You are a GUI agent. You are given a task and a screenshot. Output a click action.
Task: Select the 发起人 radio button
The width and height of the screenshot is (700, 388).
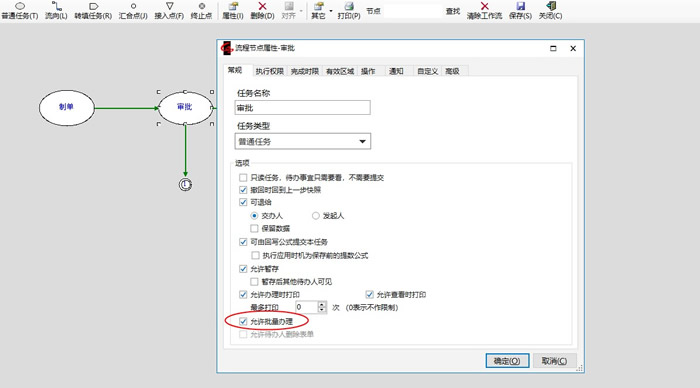[316, 216]
